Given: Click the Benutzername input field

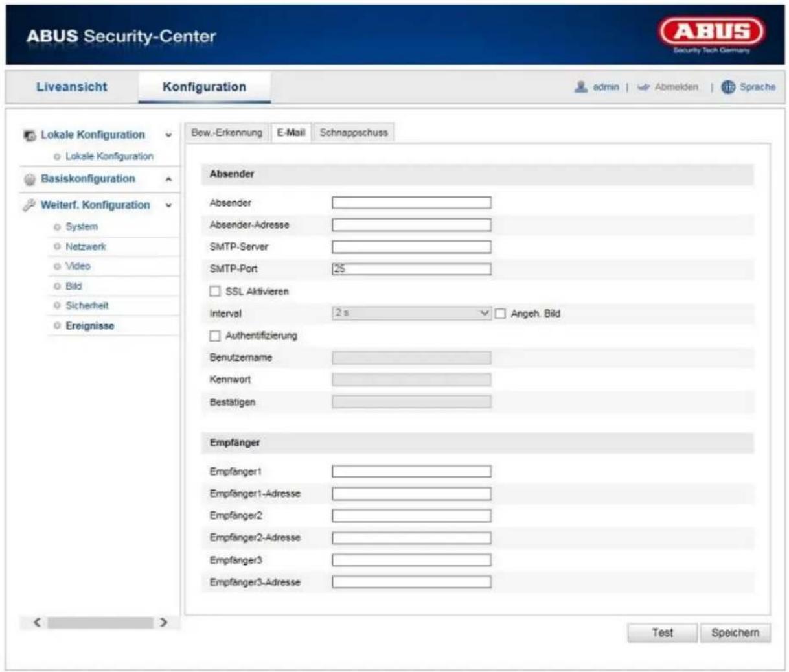Looking at the screenshot, I should [x=411, y=358].
